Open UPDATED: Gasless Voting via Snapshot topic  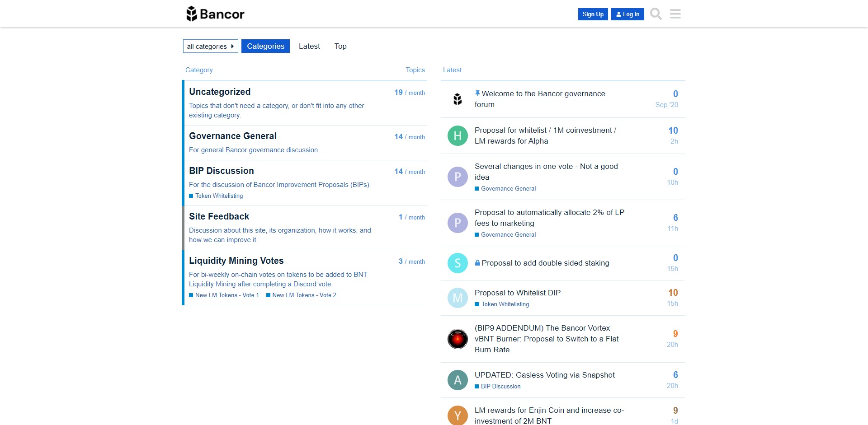[x=545, y=375]
